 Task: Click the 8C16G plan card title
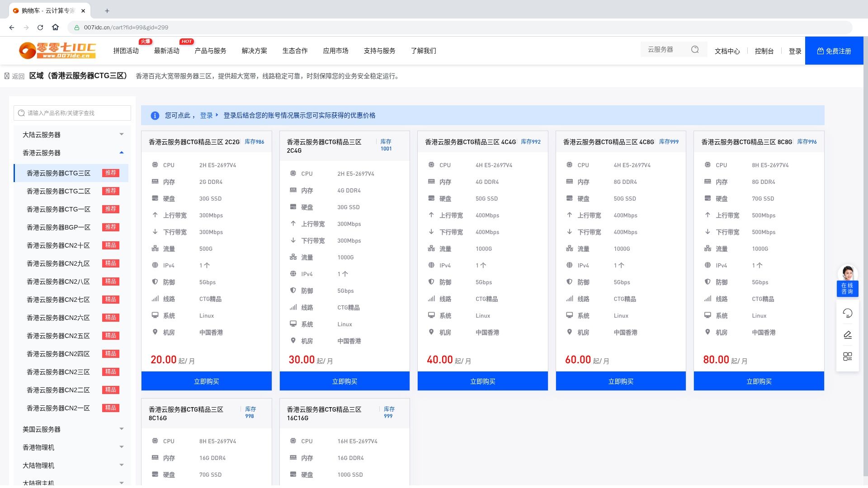click(x=186, y=413)
